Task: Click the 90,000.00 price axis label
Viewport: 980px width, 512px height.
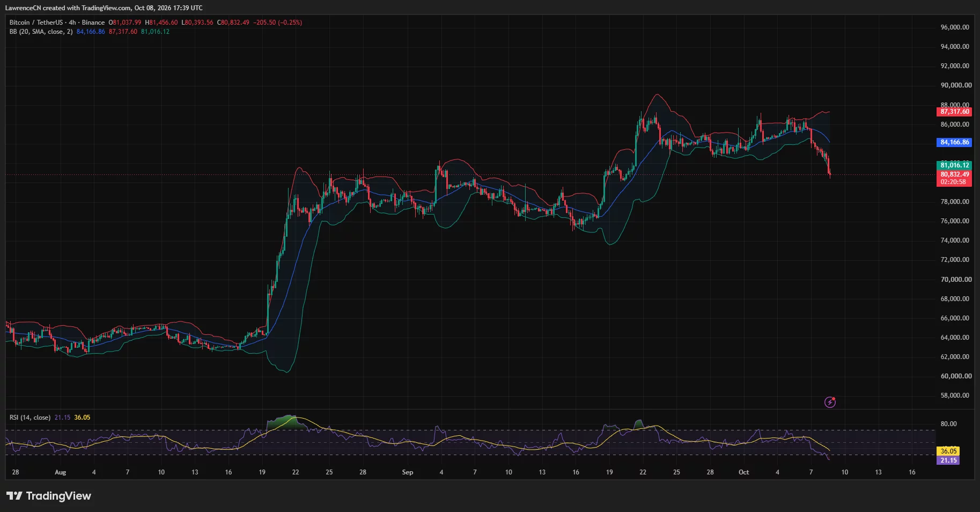Action: click(x=956, y=85)
